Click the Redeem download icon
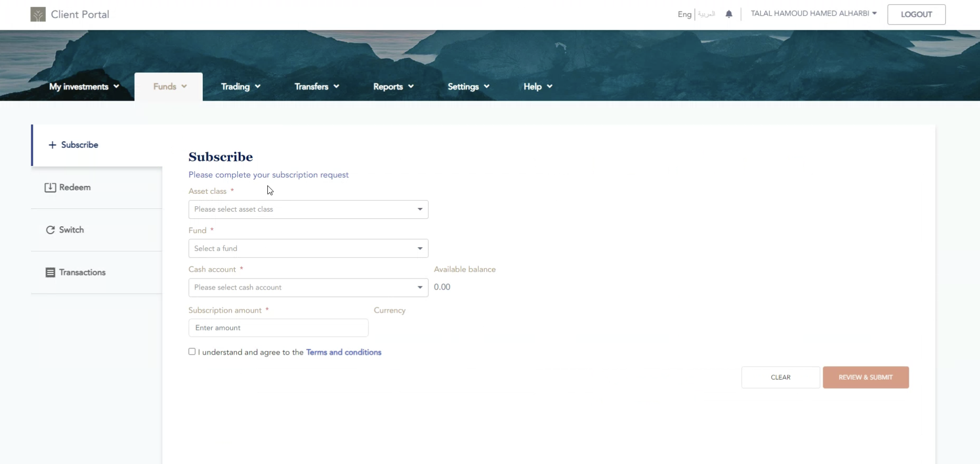 pyautogui.click(x=50, y=187)
